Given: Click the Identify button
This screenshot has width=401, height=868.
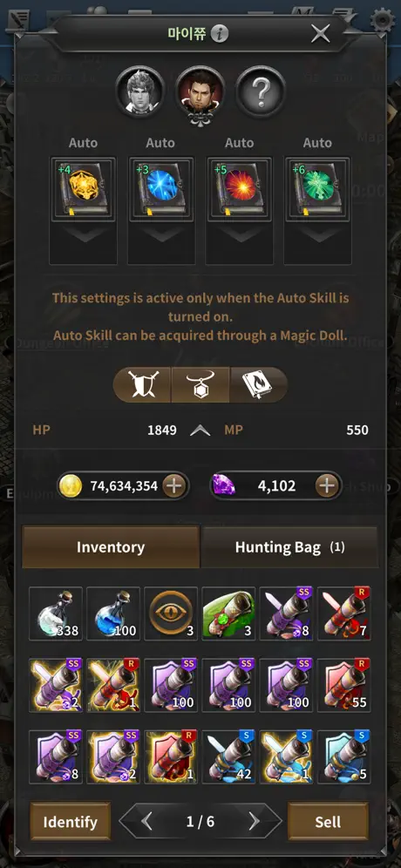Looking at the screenshot, I should pos(71,822).
